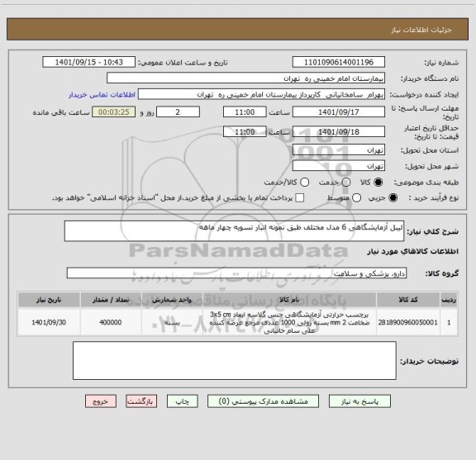The width and height of the screenshot is (476, 460).
Task: Select the کالا/خدمت radio button
Action: click(304, 183)
